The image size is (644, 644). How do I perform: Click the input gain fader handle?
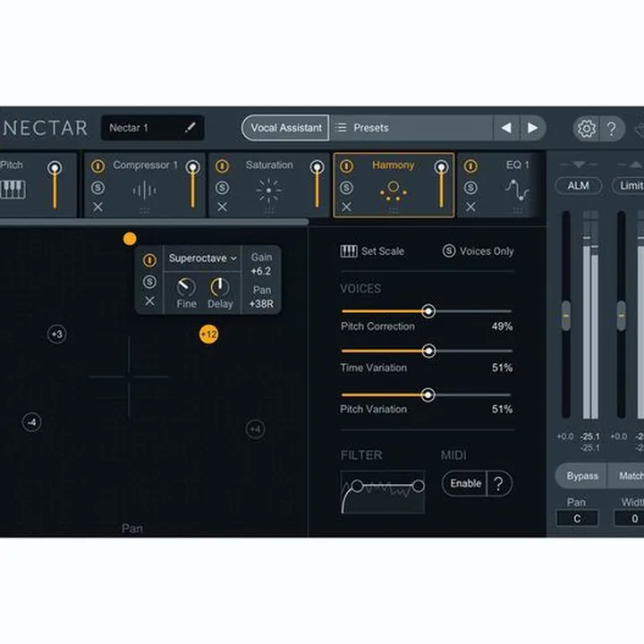click(566, 316)
